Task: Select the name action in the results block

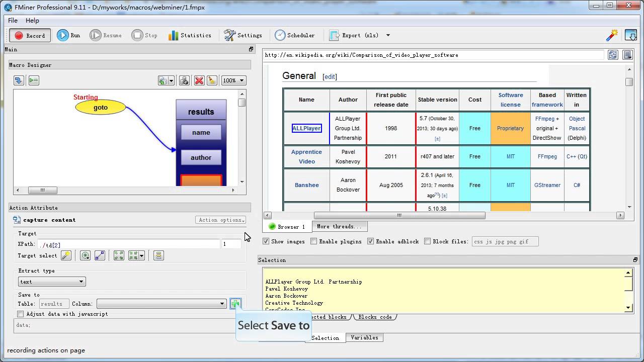Action: (201, 132)
